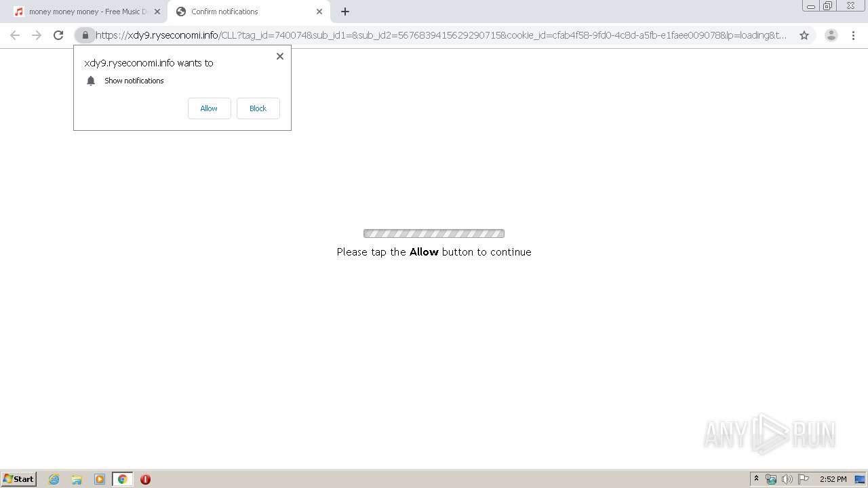Image resolution: width=868 pixels, height=488 pixels.
Task: Restore down the Chrome window
Action: [x=828, y=6]
